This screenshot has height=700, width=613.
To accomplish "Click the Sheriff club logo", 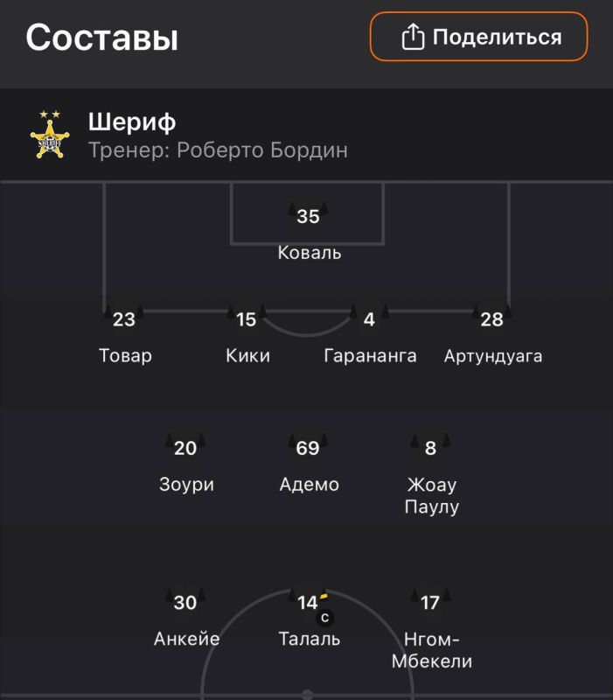I will 48,135.
